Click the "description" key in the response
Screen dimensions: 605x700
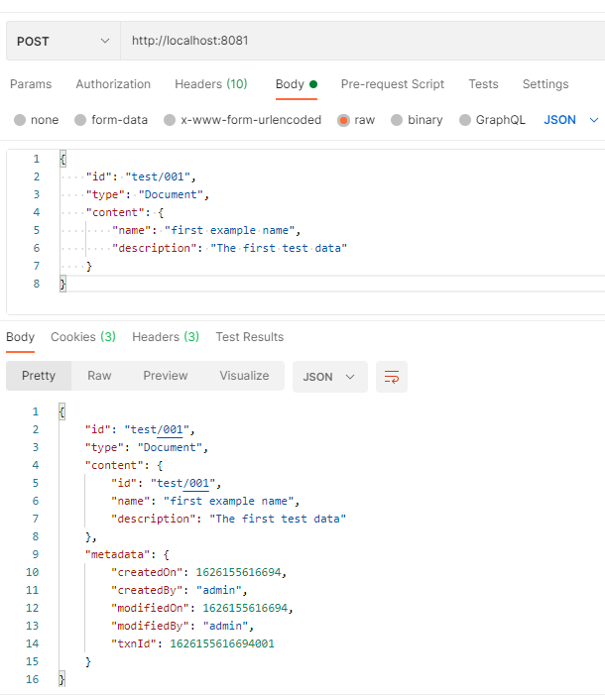154,519
